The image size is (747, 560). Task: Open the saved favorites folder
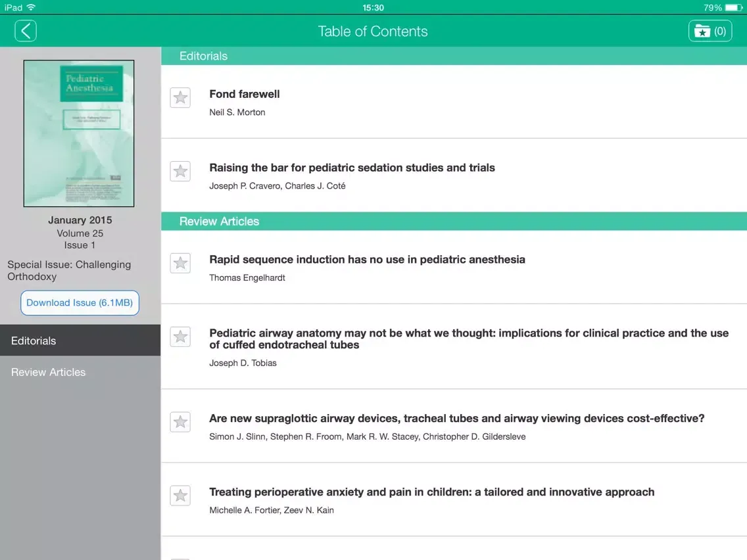pos(710,31)
